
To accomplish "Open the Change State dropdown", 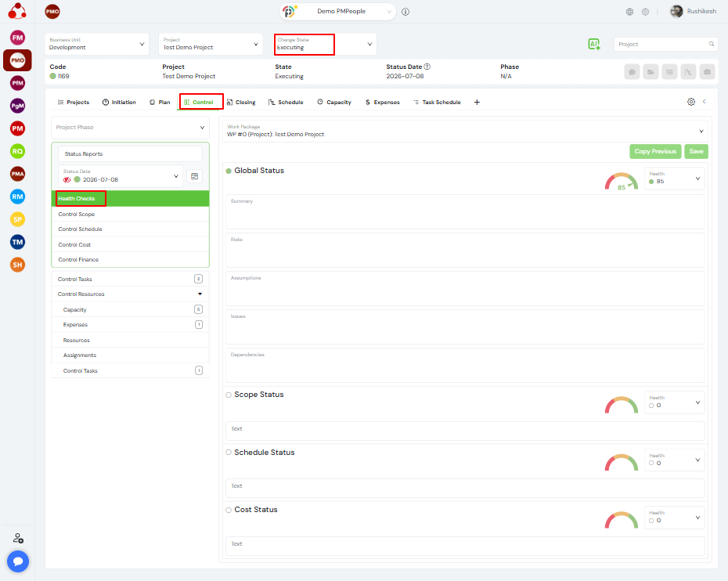I will coord(325,44).
